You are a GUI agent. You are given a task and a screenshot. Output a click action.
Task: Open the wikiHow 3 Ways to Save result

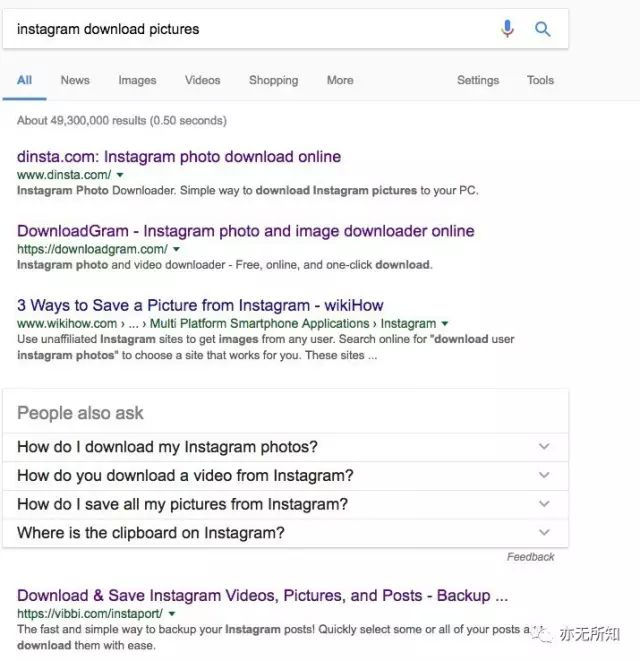(200, 305)
